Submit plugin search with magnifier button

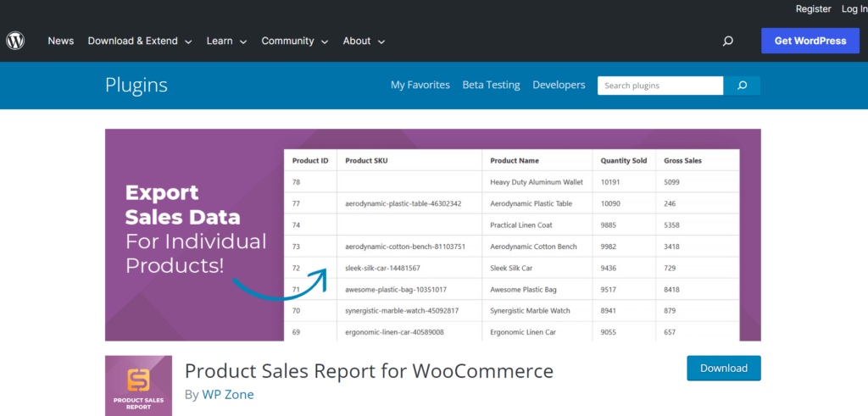pos(742,86)
